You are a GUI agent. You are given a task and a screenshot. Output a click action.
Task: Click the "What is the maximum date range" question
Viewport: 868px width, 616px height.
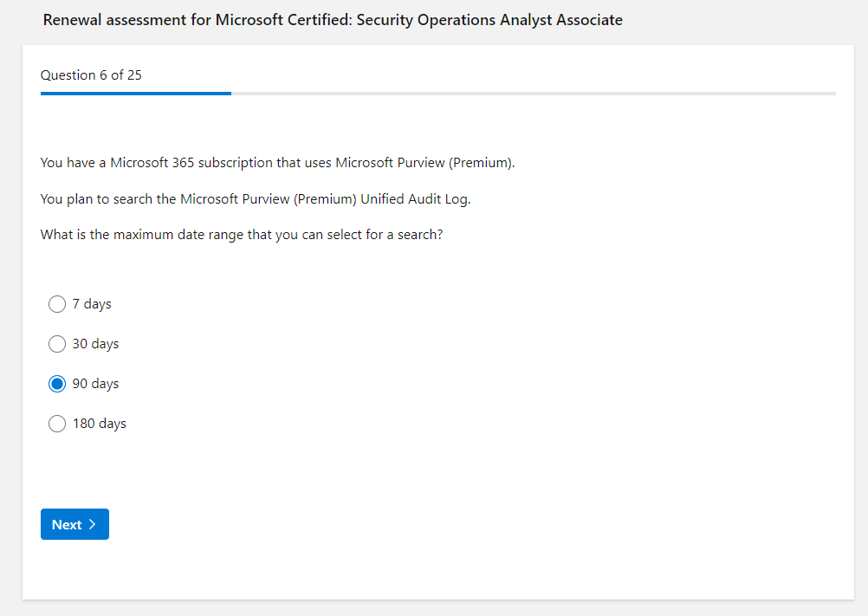pos(241,235)
